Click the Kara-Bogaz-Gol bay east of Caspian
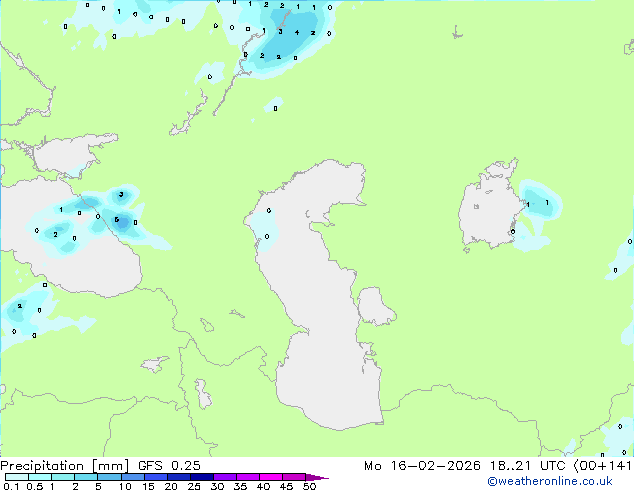This screenshot has height=490, width=634. tap(374, 306)
